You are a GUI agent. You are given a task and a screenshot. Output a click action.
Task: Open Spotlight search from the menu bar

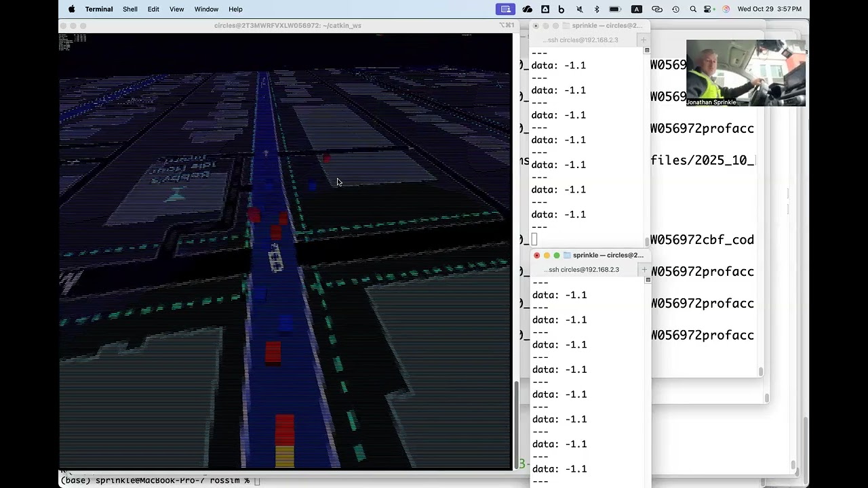click(x=694, y=9)
